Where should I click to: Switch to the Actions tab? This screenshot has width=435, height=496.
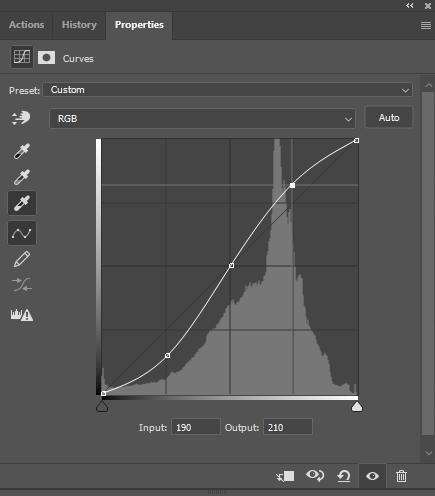[x=26, y=25]
